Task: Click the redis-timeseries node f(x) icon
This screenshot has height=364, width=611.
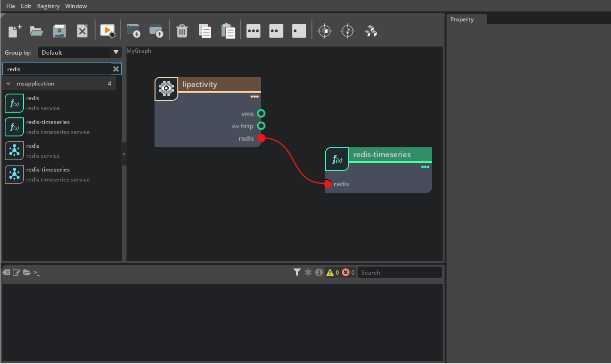Action: (337, 159)
